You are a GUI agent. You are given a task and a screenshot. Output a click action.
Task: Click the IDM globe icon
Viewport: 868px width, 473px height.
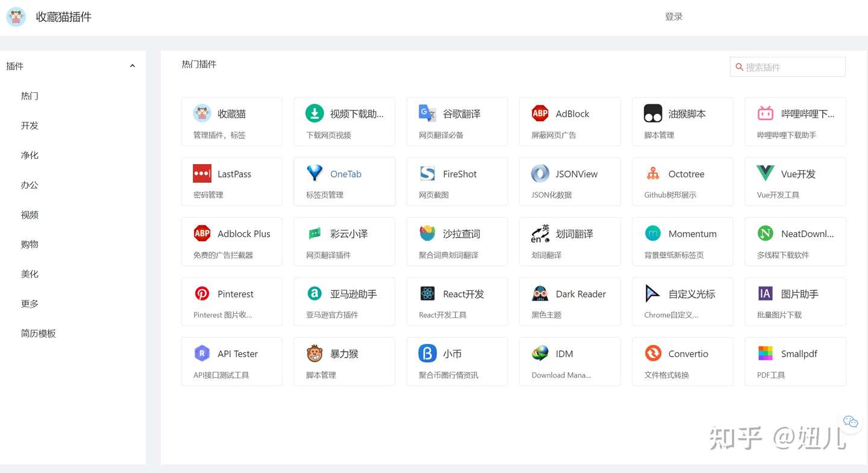tap(540, 353)
